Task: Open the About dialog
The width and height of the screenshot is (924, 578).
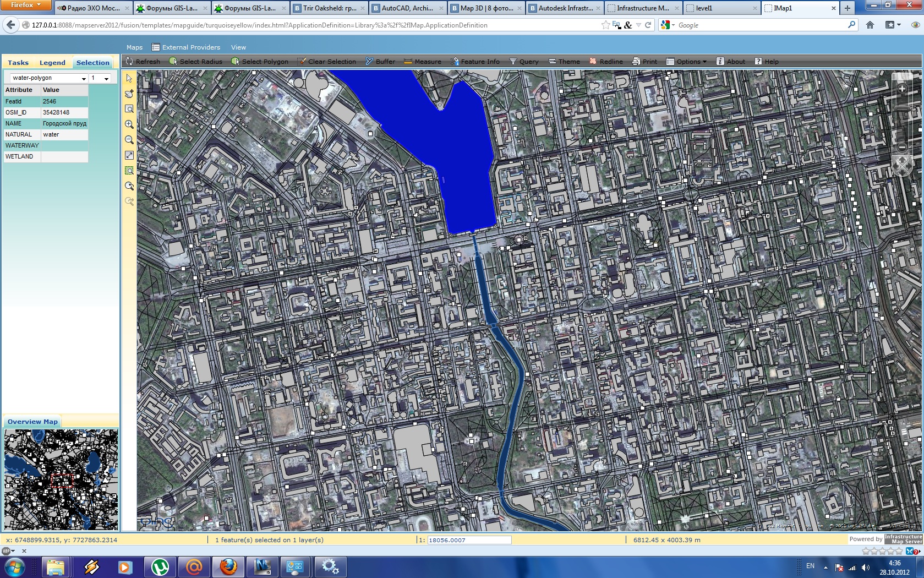Action: point(731,62)
